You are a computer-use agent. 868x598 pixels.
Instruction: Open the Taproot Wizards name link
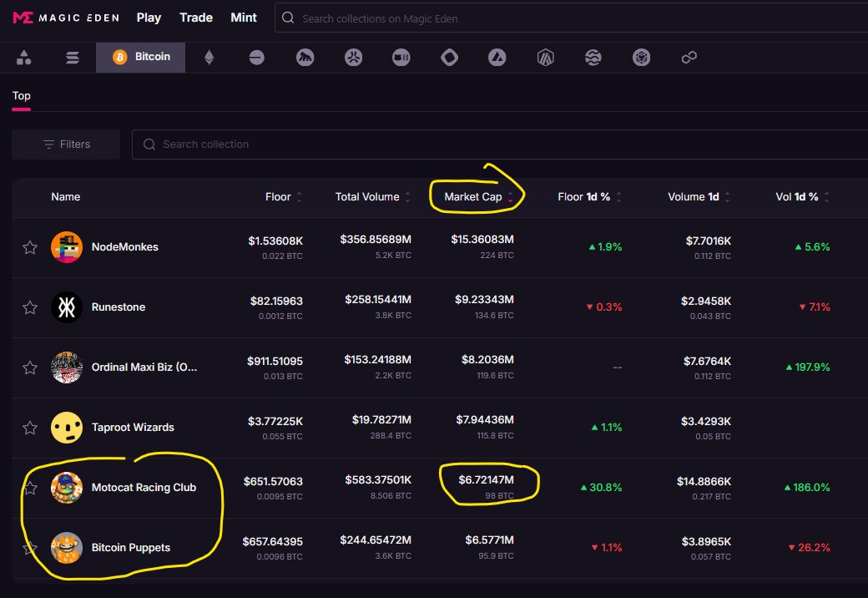133,428
